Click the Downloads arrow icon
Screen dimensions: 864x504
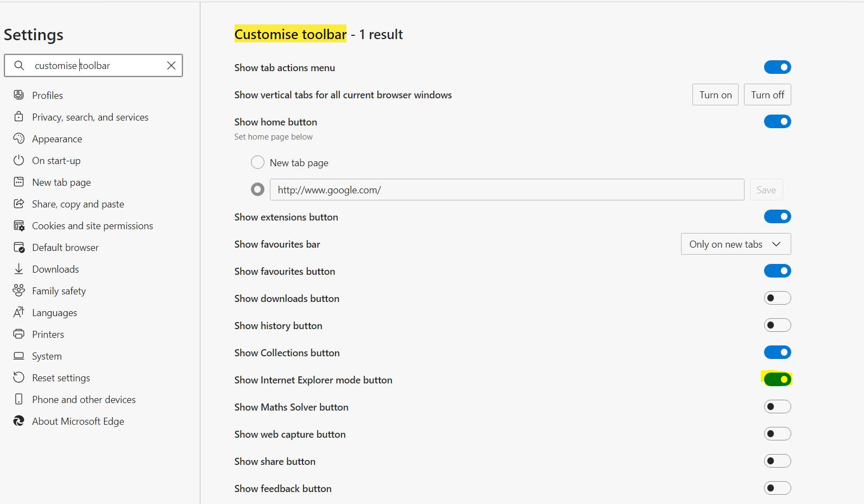[x=19, y=269]
